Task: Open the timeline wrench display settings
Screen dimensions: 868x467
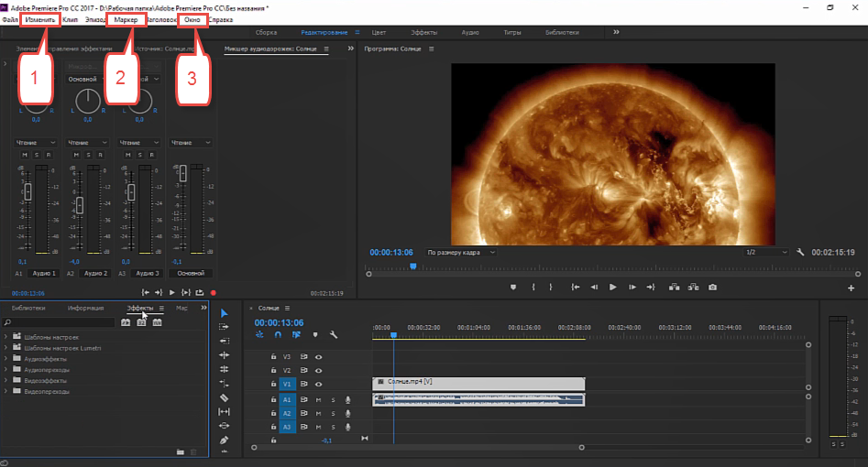Action: point(334,335)
